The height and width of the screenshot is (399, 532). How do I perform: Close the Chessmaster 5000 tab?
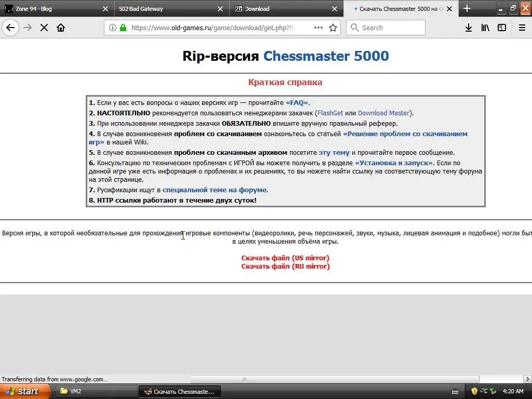(449, 9)
